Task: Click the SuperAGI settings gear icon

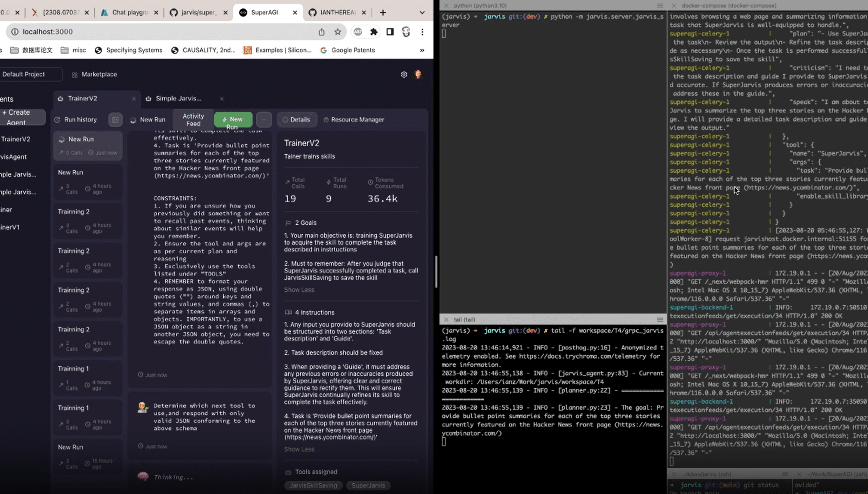Action: pyautogui.click(x=403, y=74)
